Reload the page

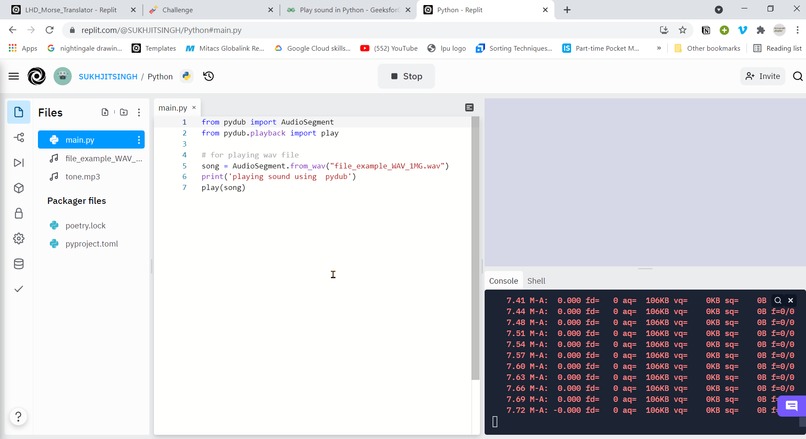click(x=49, y=30)
